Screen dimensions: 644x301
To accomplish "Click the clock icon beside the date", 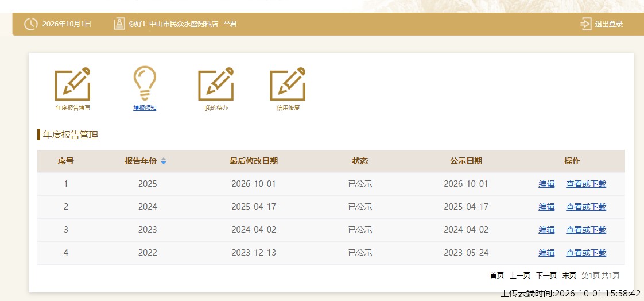I will click(31, 24).
